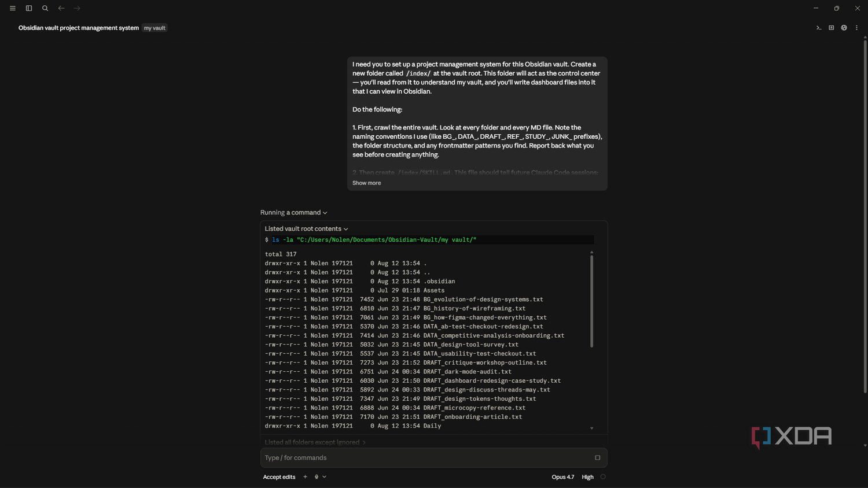Click 'DATA_ab-test-checkout-redesign.txt' row

pyautogui.click(x=404, y=327)
